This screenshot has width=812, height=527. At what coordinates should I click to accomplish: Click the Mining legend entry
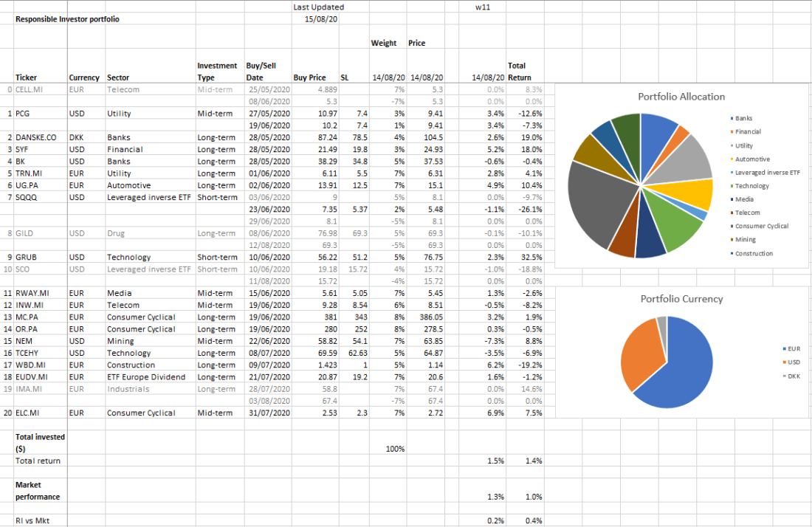coord(744,240)
